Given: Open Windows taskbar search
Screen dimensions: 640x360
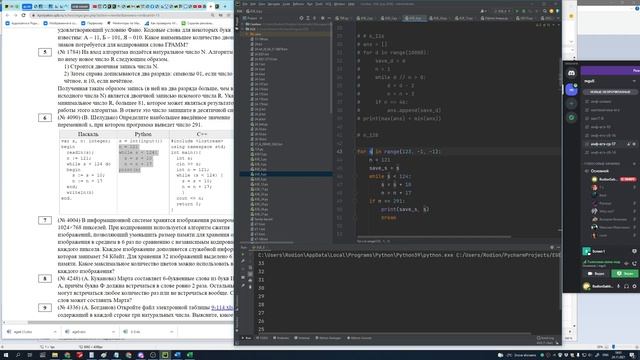Looking at the screenshot, I should [x=18, y=355].
